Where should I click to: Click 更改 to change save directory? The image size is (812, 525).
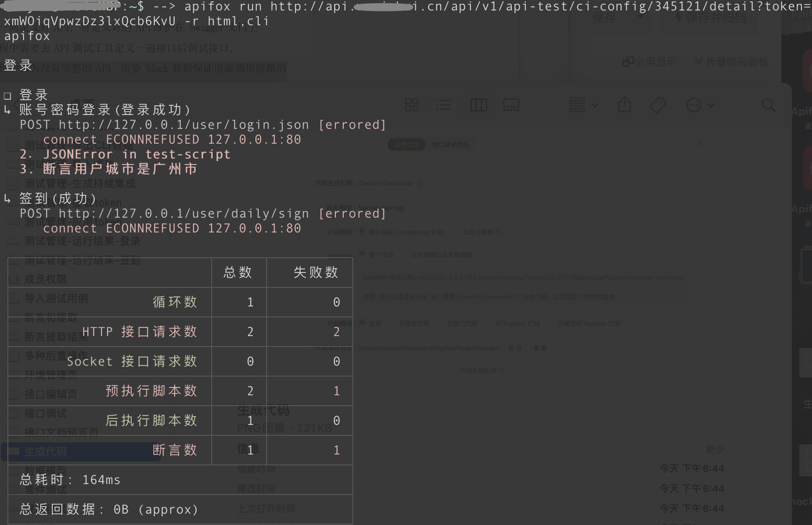pos(515,348)
